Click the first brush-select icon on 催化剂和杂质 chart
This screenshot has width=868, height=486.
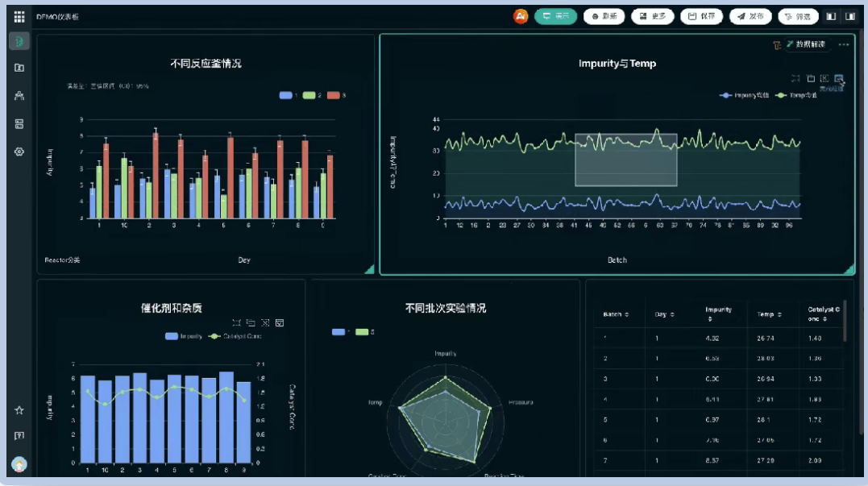coord(236,322)
